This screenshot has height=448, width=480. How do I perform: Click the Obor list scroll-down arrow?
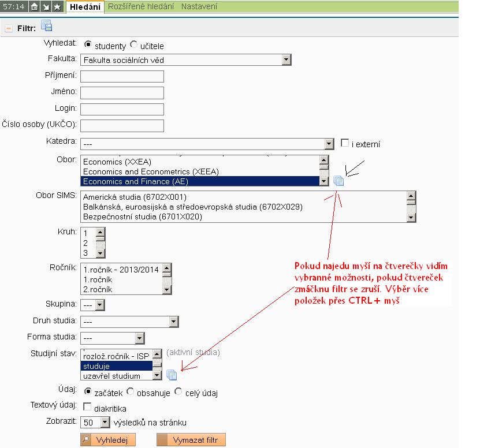[x=324, y=181]
